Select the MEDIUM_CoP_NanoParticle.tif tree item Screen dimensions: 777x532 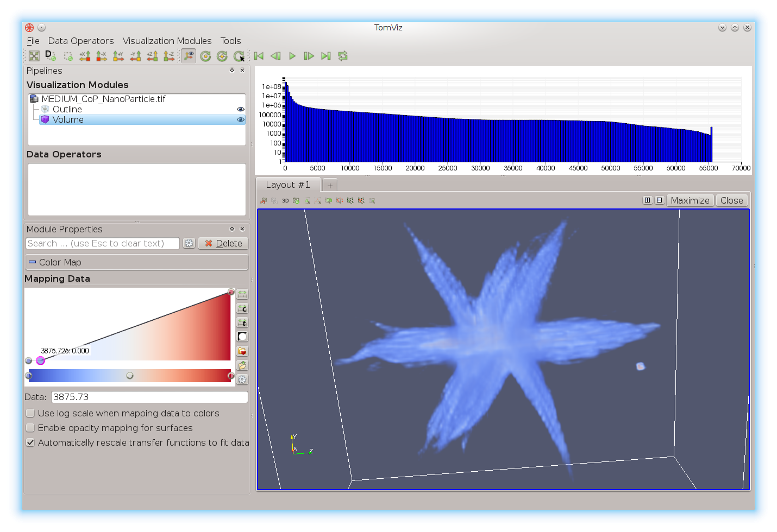coord(103,99)
